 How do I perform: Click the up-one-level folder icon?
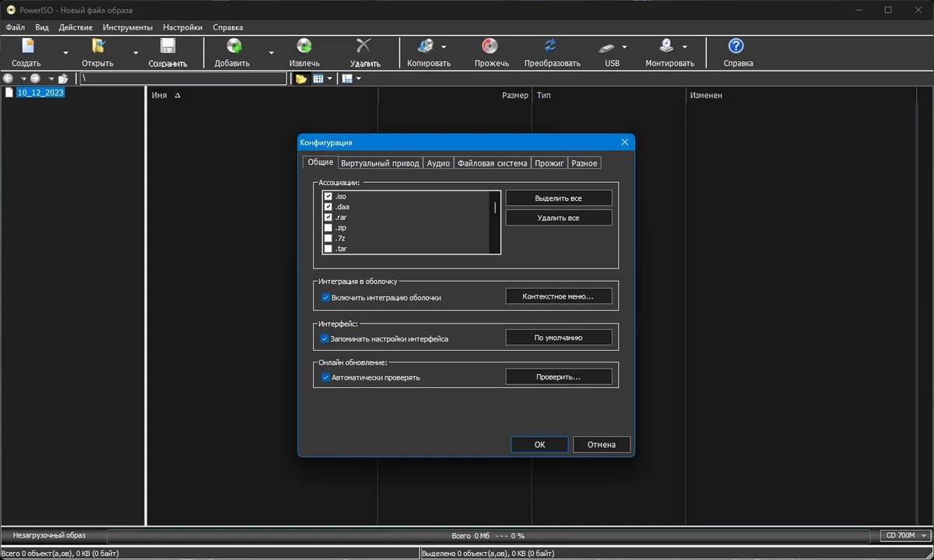[x=63, y=79]
